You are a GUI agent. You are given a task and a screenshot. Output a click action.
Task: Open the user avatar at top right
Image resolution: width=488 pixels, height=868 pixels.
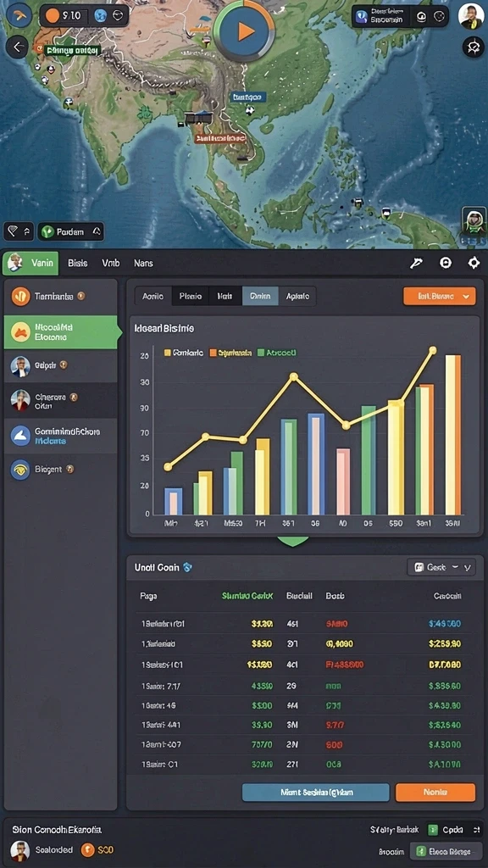[x=471, y=16]
